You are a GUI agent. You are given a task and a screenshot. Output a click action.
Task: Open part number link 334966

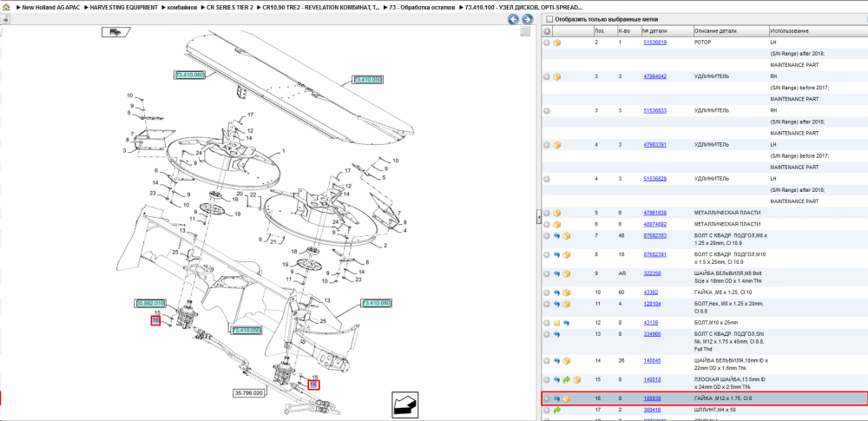[652, 334]
